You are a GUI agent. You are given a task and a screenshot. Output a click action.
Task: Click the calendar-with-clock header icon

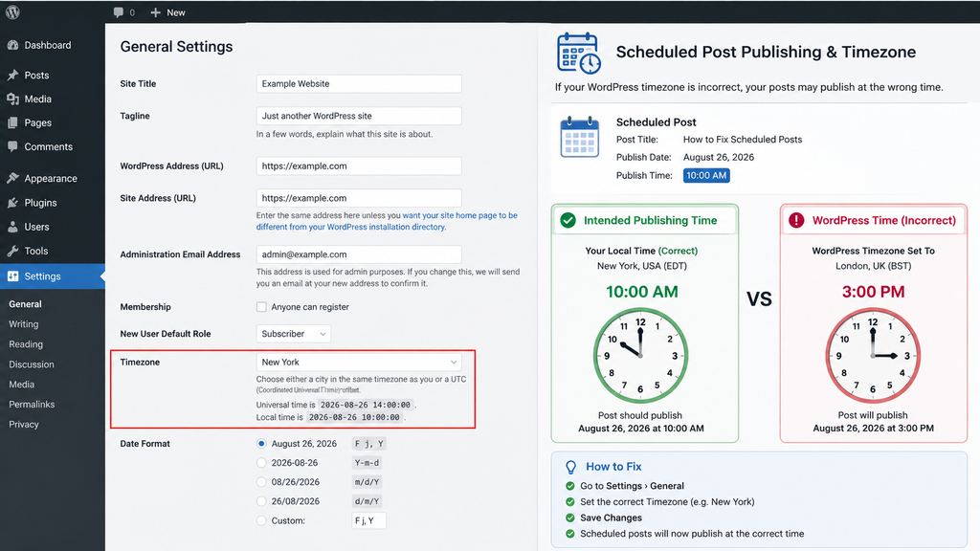click(579, 54)
